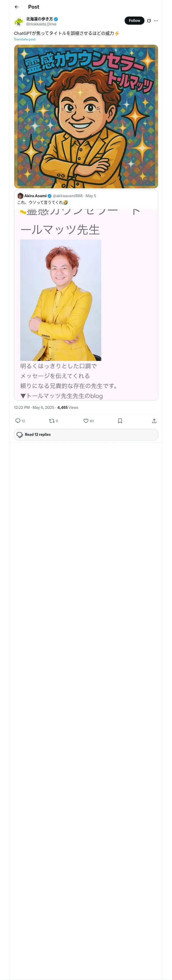Image resolution: width=172 pixels, height=980 pixels.
Task: Open the 北海道の歩き方 profile avatar
Action: click(19, 21)
